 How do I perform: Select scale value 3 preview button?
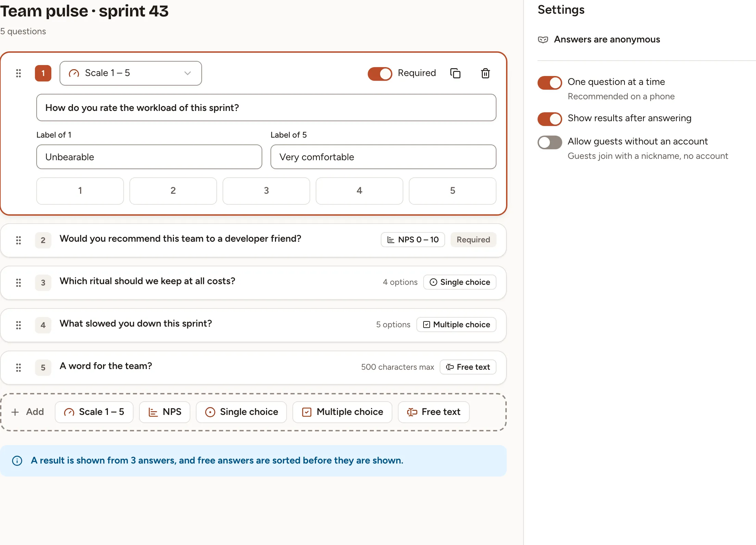tap(266, 191)
